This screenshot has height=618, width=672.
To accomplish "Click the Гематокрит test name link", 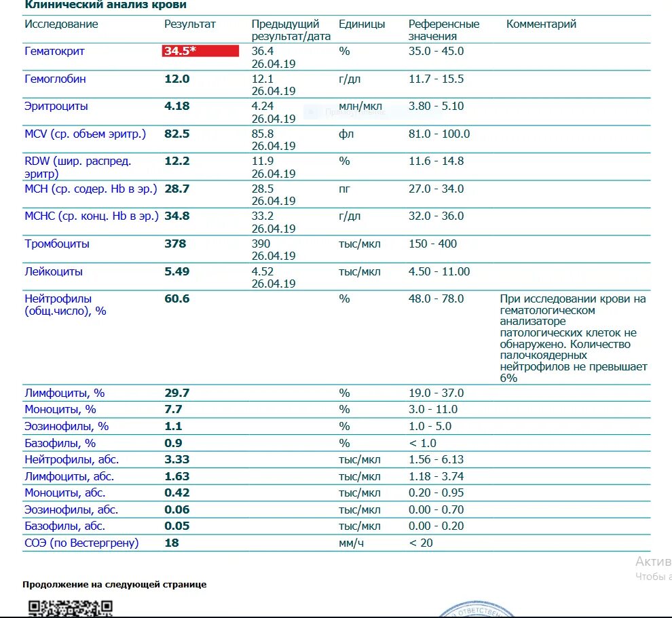I will click(54, 52).
